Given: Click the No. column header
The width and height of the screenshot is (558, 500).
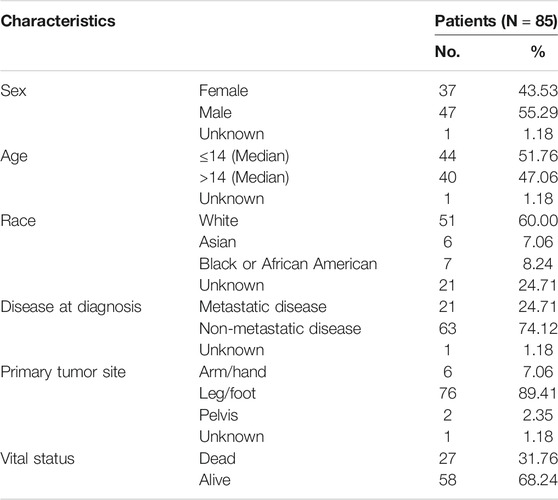Looking at the screenshot, I should coord(447,52).
